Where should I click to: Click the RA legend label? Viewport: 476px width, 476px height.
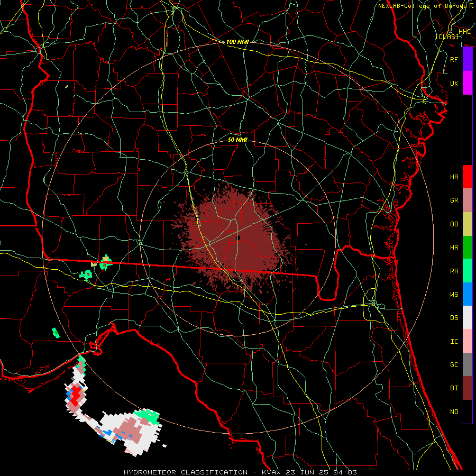click(x=454, y=271)
